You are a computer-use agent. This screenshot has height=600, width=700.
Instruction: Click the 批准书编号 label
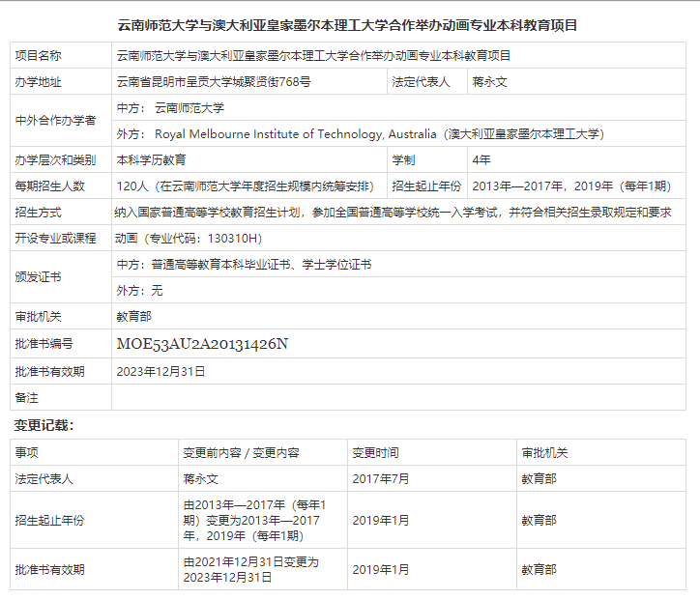[44, 344]
